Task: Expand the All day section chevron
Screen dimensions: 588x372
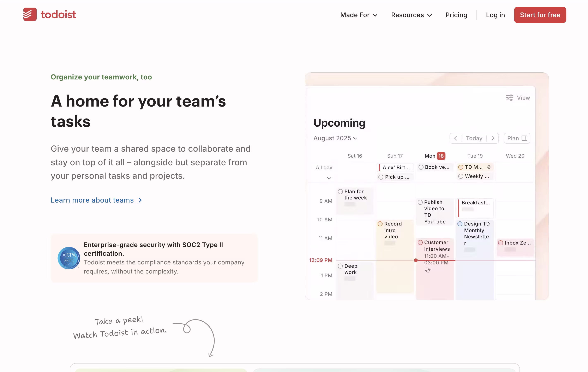Action: tap(329, 178)
